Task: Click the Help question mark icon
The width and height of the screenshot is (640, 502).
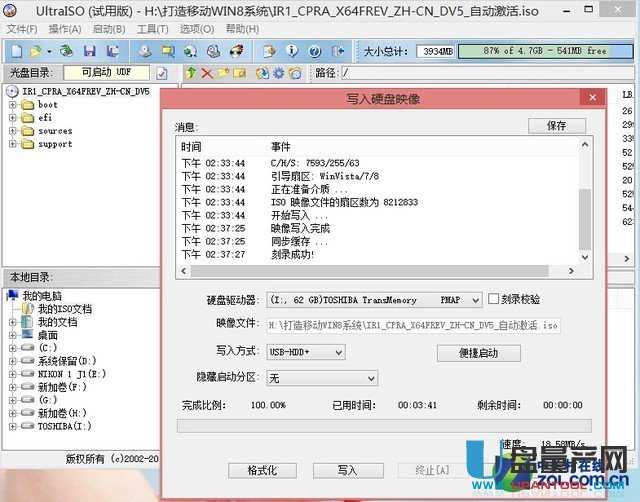Action: tap(314, 51)
